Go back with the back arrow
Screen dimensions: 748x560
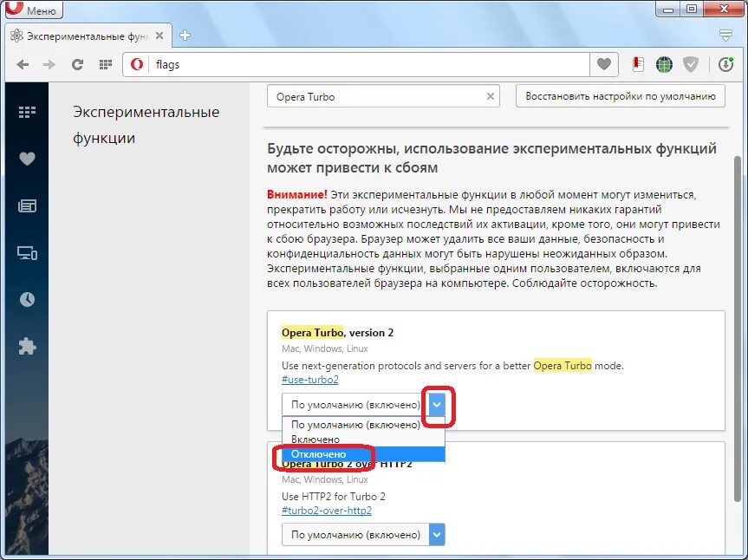point(23,64)
